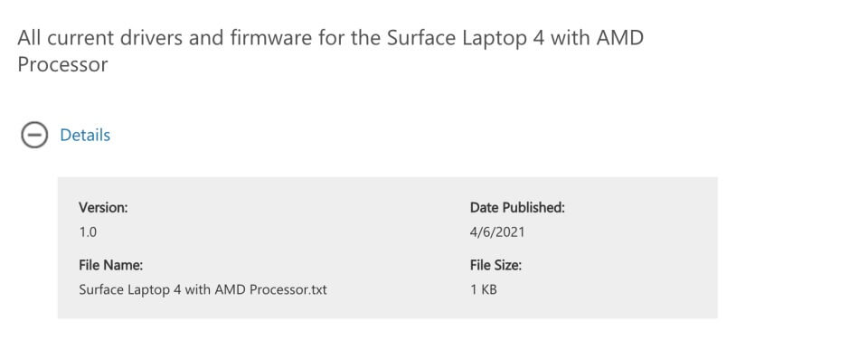Image resolution: width=868 pixels, height=340 pixels.
Task: Click the version value 1.0
Action: [x=88, y=232]
